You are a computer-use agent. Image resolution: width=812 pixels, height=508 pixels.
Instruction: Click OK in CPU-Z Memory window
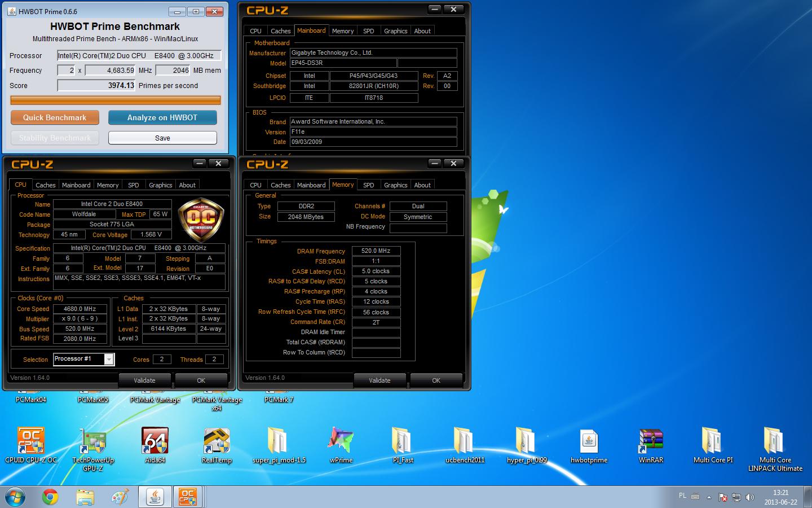(x=436, y=380)
